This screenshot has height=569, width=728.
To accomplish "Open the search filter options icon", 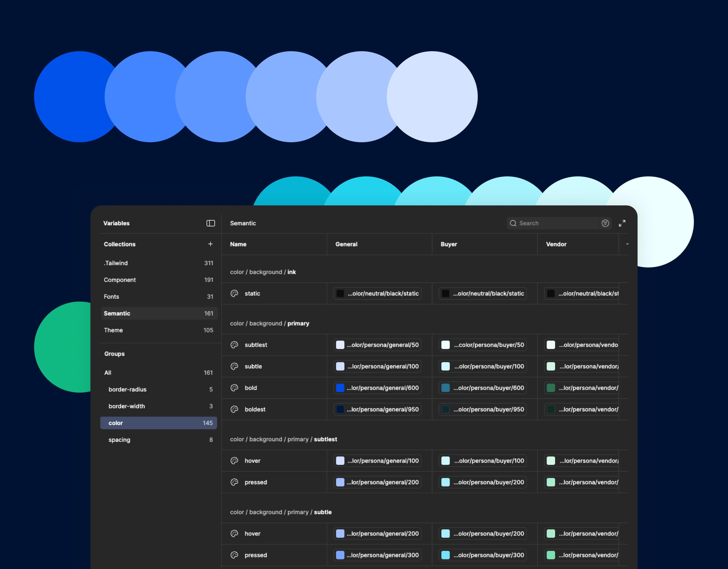I will pos(605,223).
